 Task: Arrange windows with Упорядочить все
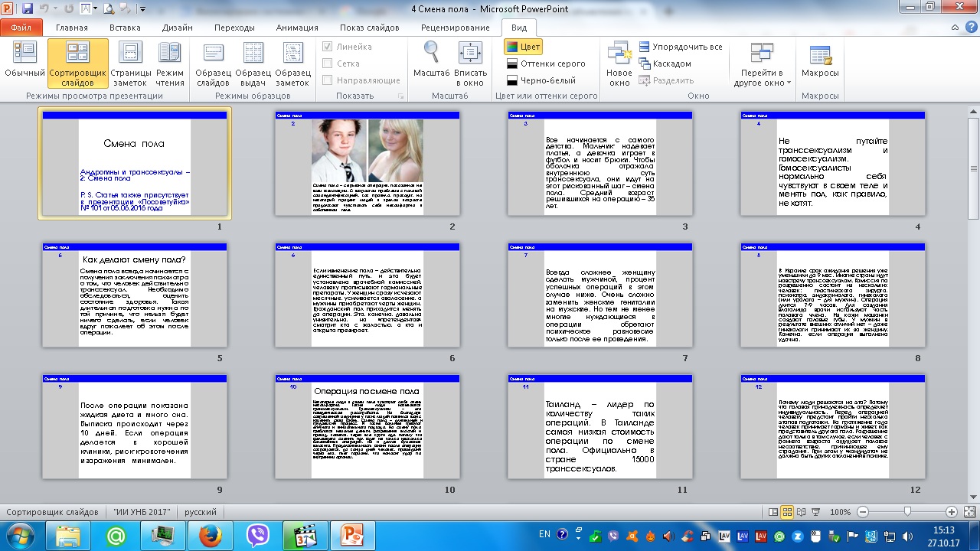(x=681, y=47)
